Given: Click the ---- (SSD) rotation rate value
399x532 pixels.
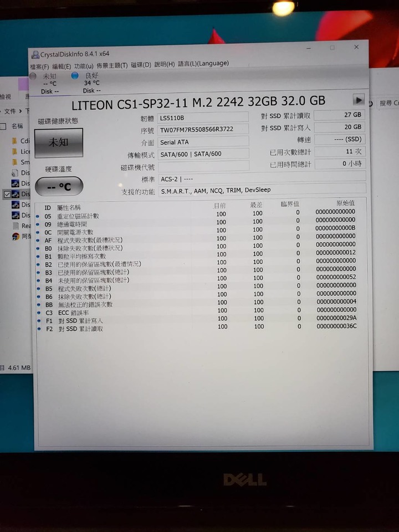Looking at the screenshot, I should coord(340,140).
